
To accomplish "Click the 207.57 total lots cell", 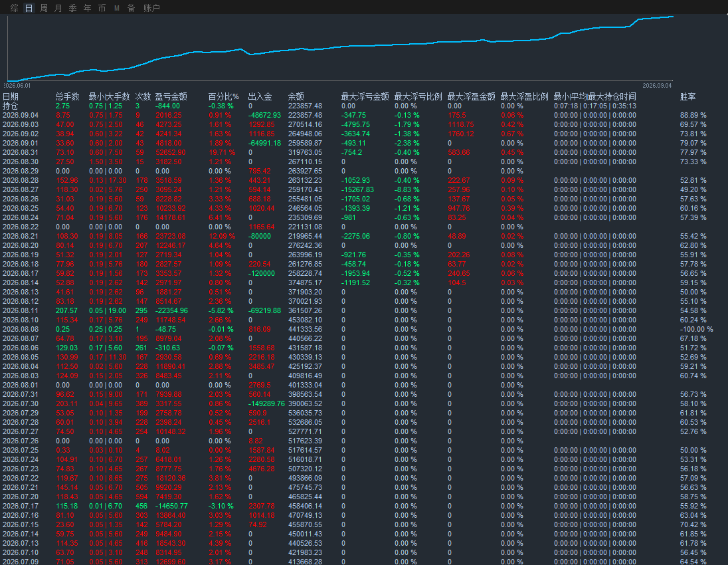I will 66,310.
